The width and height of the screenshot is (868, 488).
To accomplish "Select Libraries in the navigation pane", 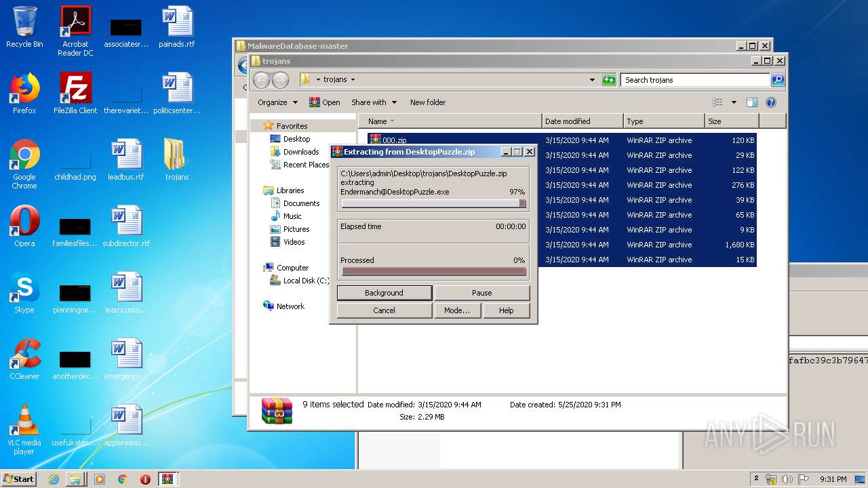I will coord(290,190).
